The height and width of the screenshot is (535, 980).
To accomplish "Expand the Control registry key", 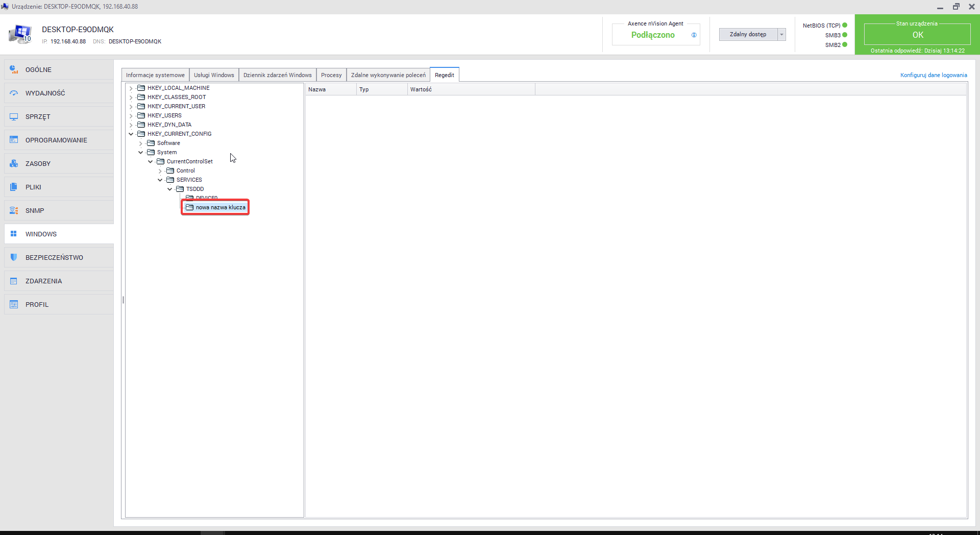I will (160, 171).
